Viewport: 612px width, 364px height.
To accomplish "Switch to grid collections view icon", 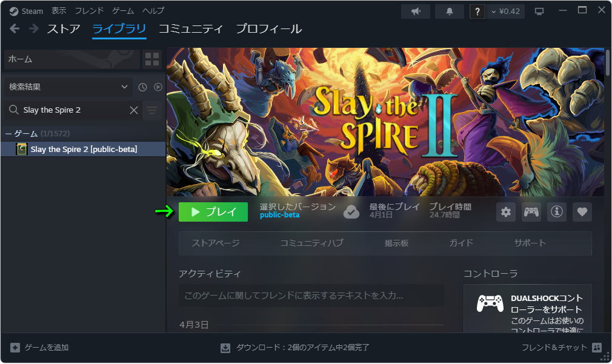I will (152, 59).
